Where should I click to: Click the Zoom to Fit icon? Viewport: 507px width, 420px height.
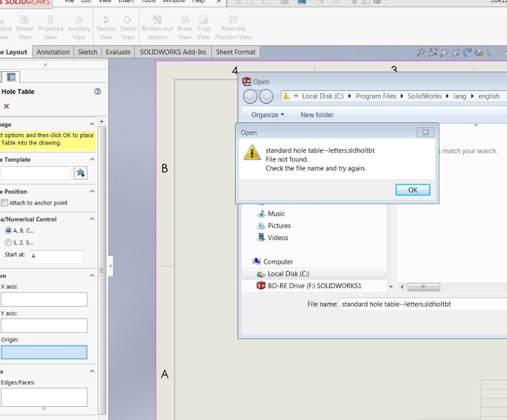tap(421, 52)
